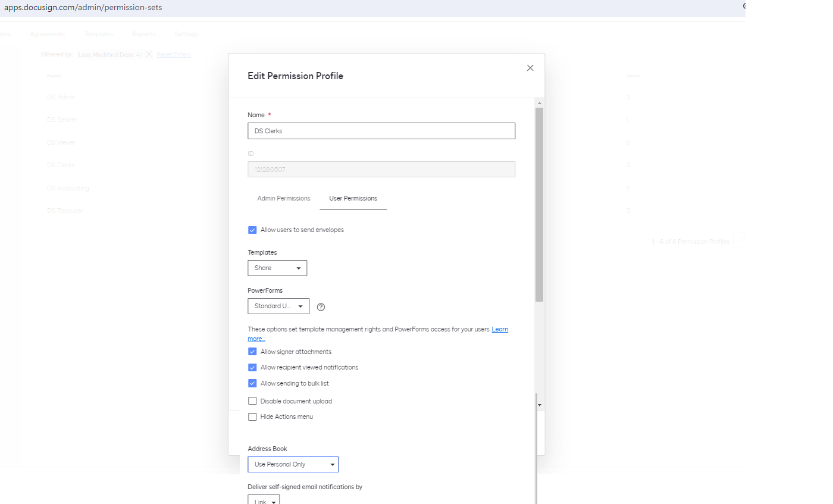Toggle Allow users to send envelopes checkbox
The width and height of the screenshot is (833, 504).
click(252, 230)
